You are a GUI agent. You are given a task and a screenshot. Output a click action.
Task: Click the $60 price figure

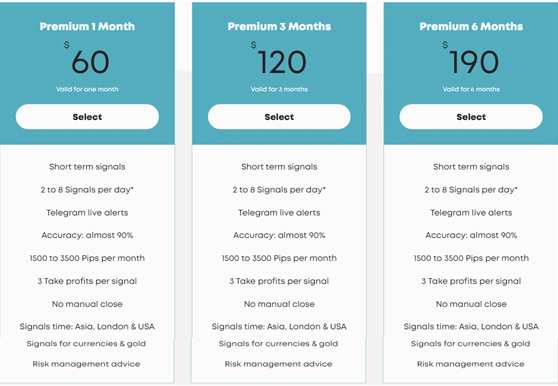coord(87,58)
